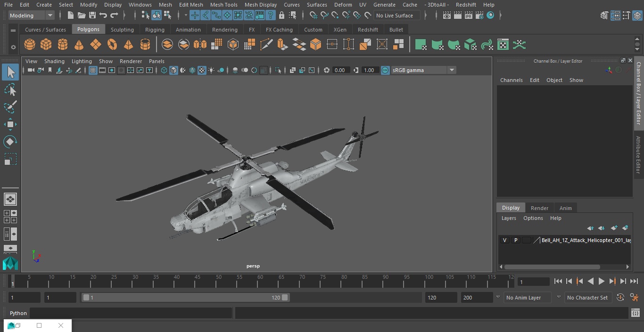The width and height of the screenshot is (644, 332).
Task: Click the Python script language button
Action: click(x=18, y=313)
